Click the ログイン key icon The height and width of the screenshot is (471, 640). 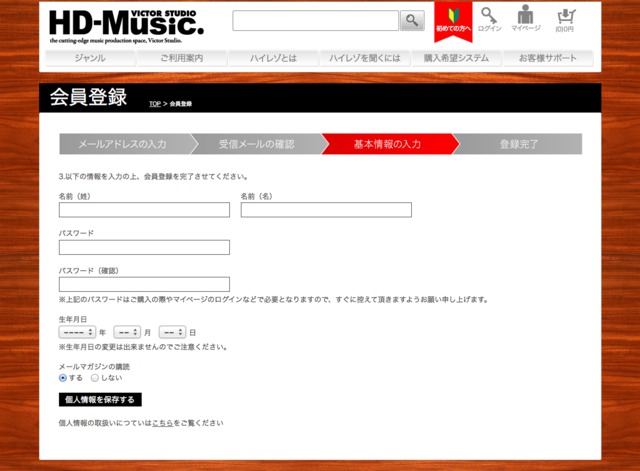point(489,19)
